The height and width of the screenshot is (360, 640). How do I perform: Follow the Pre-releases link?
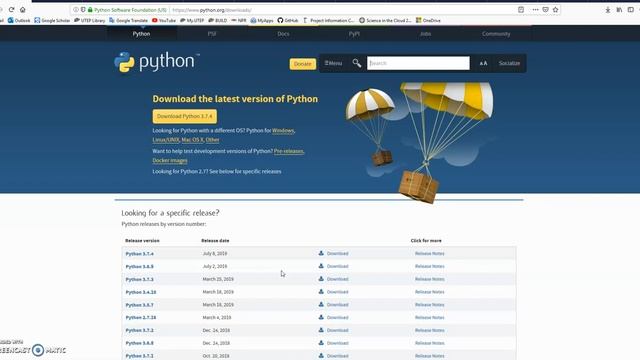pos(289,151)
